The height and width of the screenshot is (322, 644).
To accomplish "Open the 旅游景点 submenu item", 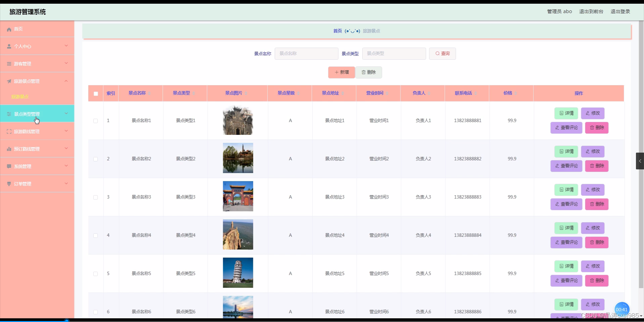I will pos(20,97).
